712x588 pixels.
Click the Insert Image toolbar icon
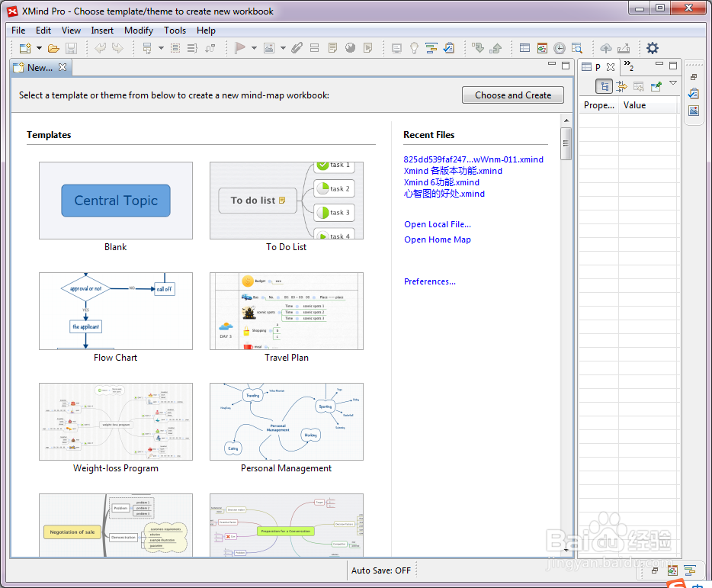(269, 48)
